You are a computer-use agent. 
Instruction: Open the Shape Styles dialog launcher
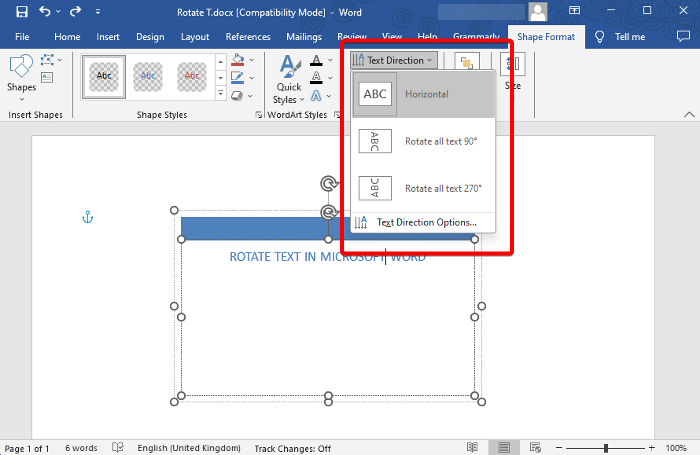click(258, 115)
